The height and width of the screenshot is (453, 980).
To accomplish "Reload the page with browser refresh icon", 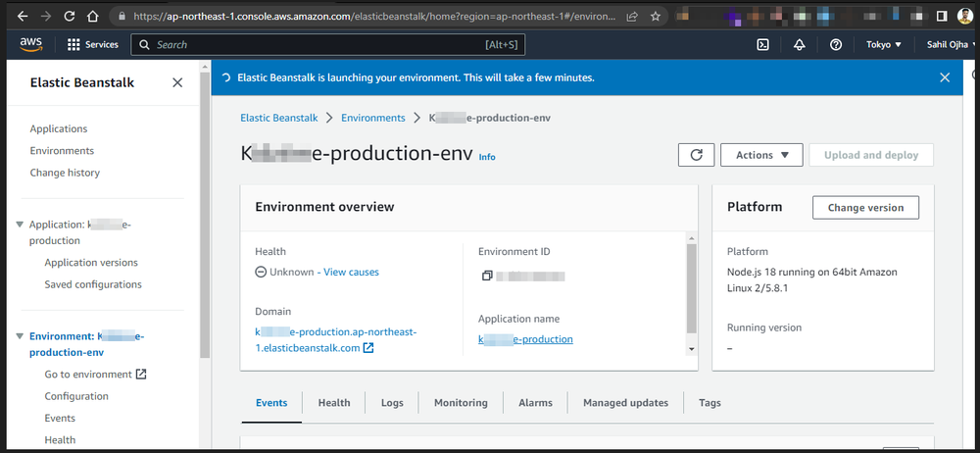I will click(x=70, y=17).
